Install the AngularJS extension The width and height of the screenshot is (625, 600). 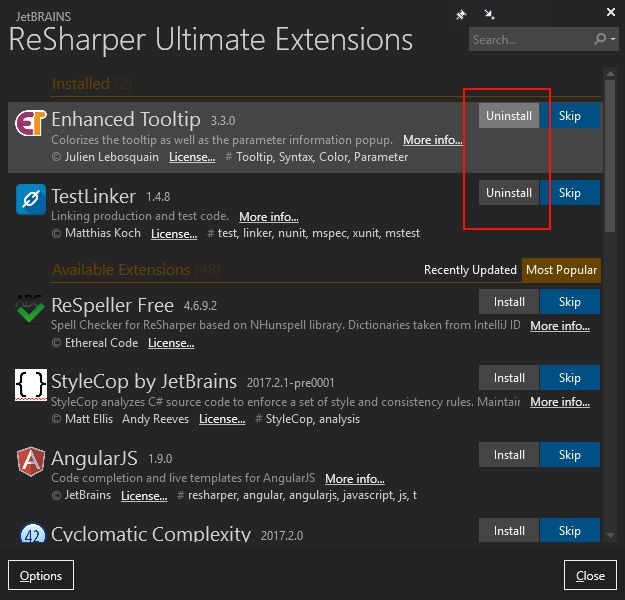point(509,454)
